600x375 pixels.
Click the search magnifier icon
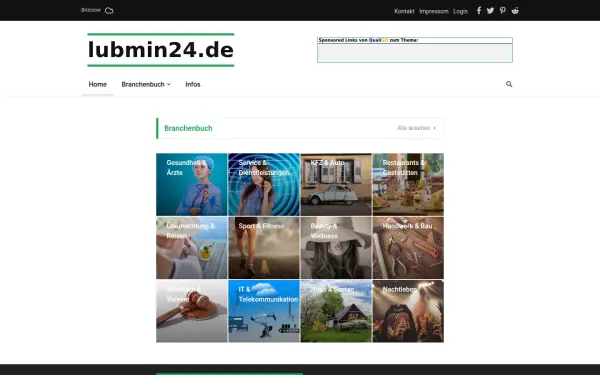pyautogui.click(x=509, y=84)
